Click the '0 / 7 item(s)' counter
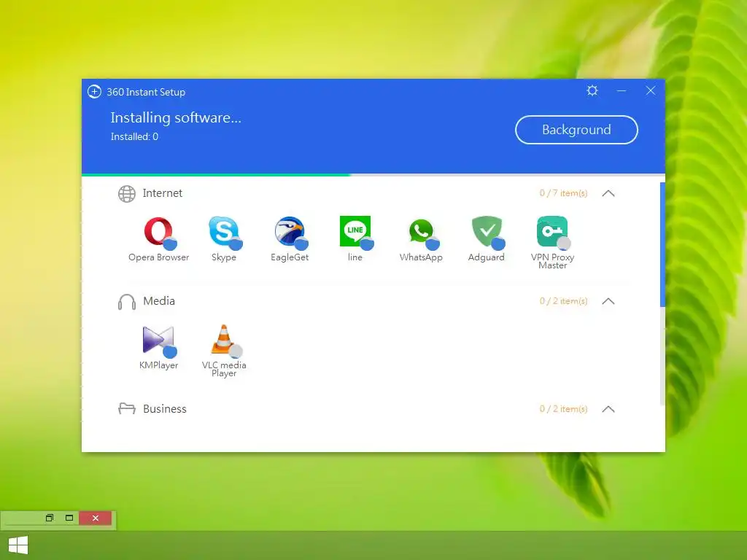Screen dimensions: 747x560 (x=564, y=192)
